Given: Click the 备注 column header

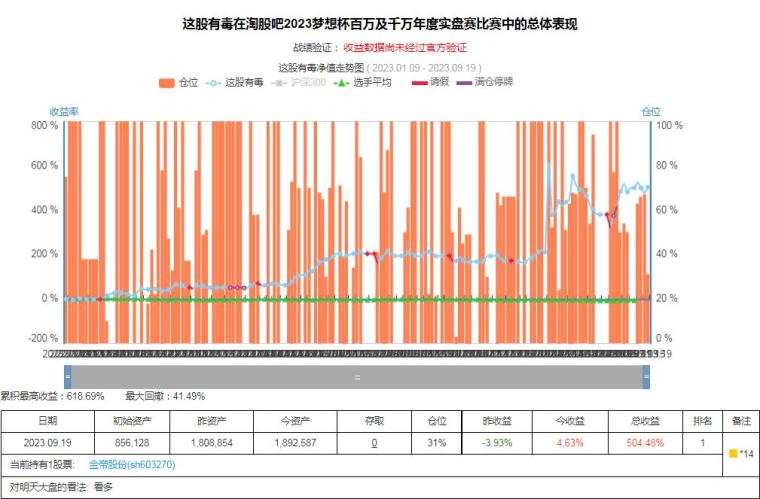Looking at the screenshot, I should 741,421.
